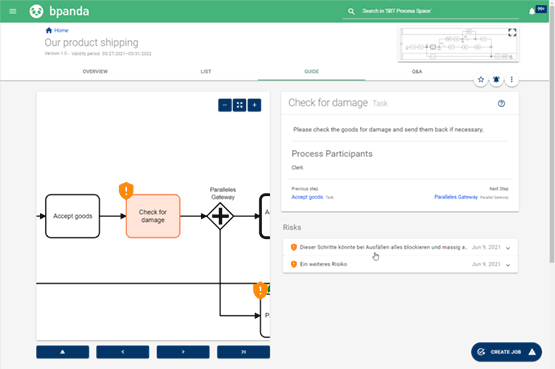Click the bpanda panda logo
The height and width of the screenshot is (369, 555).
pos(36,11)
